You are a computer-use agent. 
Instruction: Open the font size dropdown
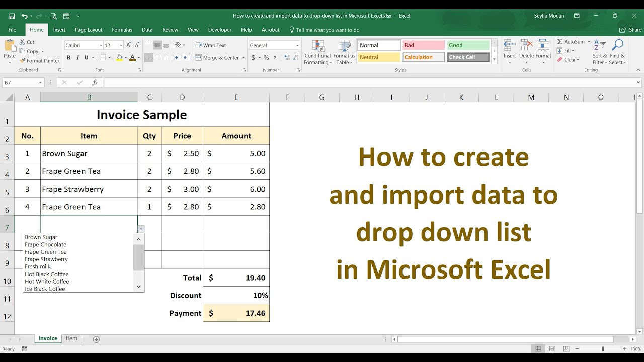(x=121, y=45)
